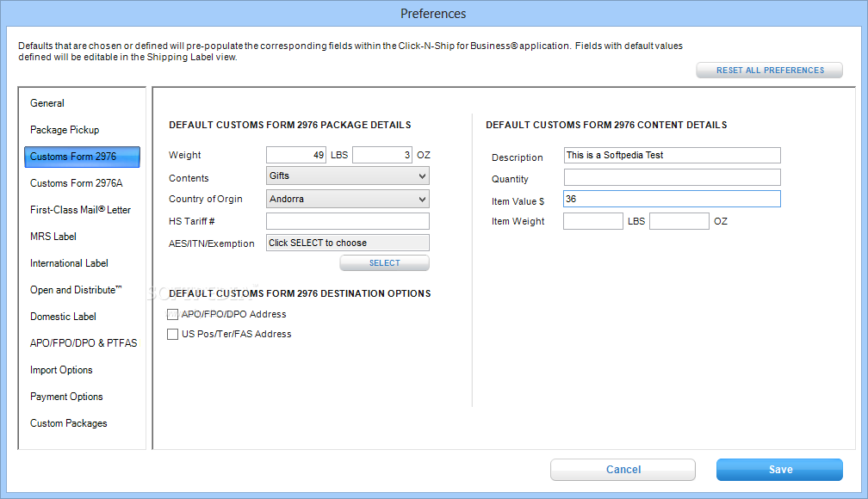The width and height of the screenshot is (868, 499).
Task: Expand the Country of Origin dropdown
Action: [348, 199]
